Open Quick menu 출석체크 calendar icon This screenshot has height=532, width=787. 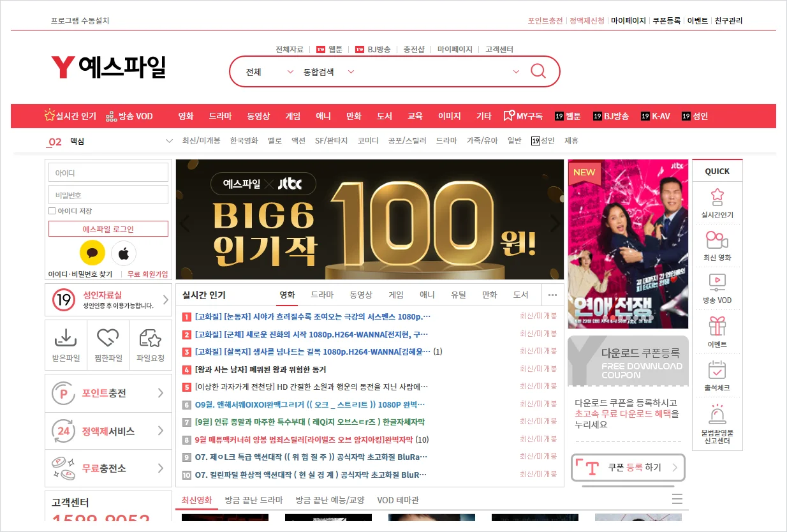tap(717, 369)
